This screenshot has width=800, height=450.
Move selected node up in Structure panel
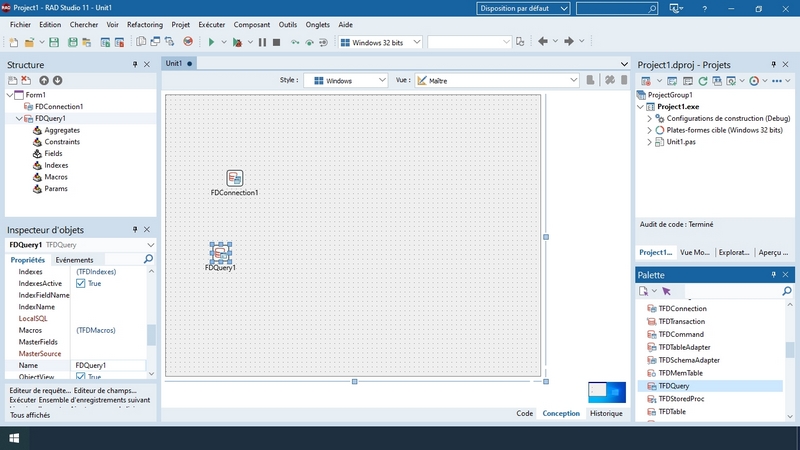[x=43, y=80]
